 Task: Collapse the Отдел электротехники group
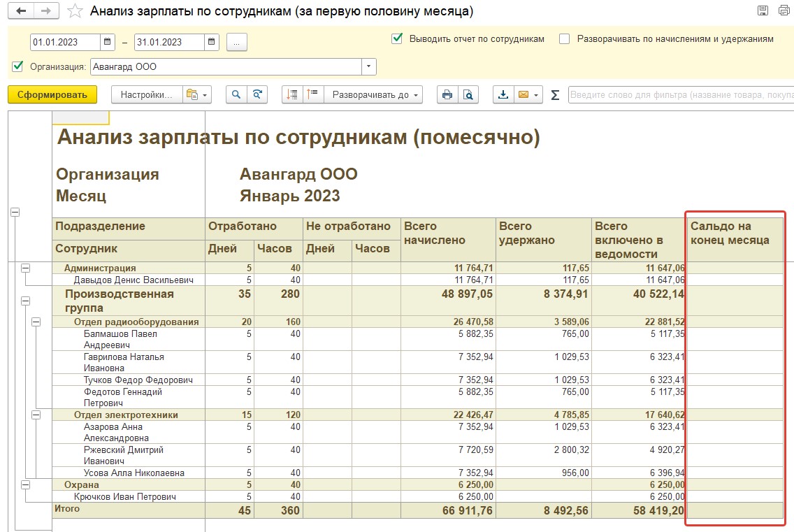[36, 415]
